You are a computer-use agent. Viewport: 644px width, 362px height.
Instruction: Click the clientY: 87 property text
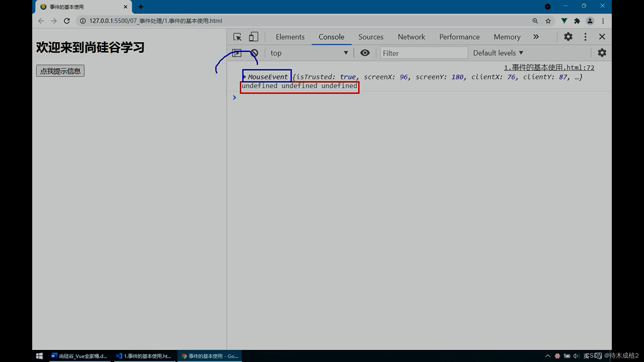(x=545, y=77)
